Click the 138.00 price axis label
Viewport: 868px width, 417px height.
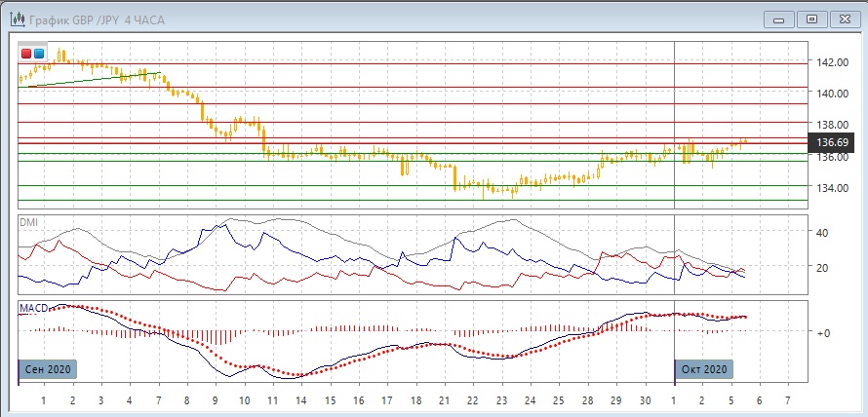(x=832, y=126)
